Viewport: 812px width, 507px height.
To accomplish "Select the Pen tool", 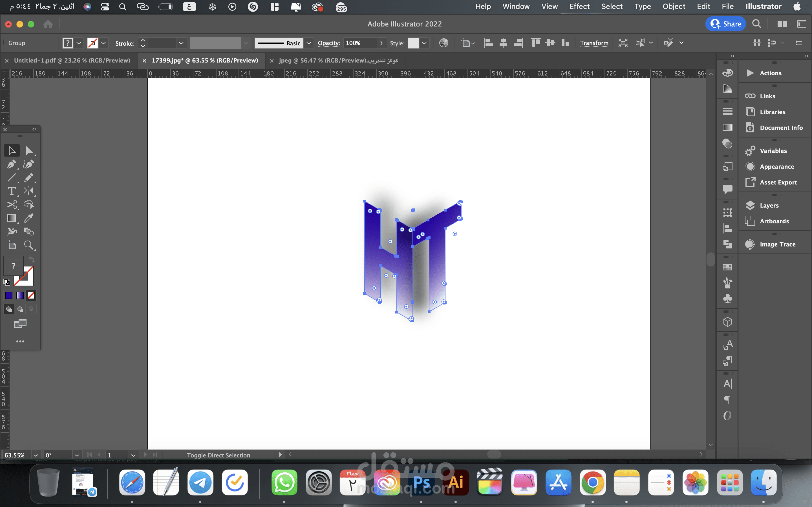I will (x=11, y=164).
